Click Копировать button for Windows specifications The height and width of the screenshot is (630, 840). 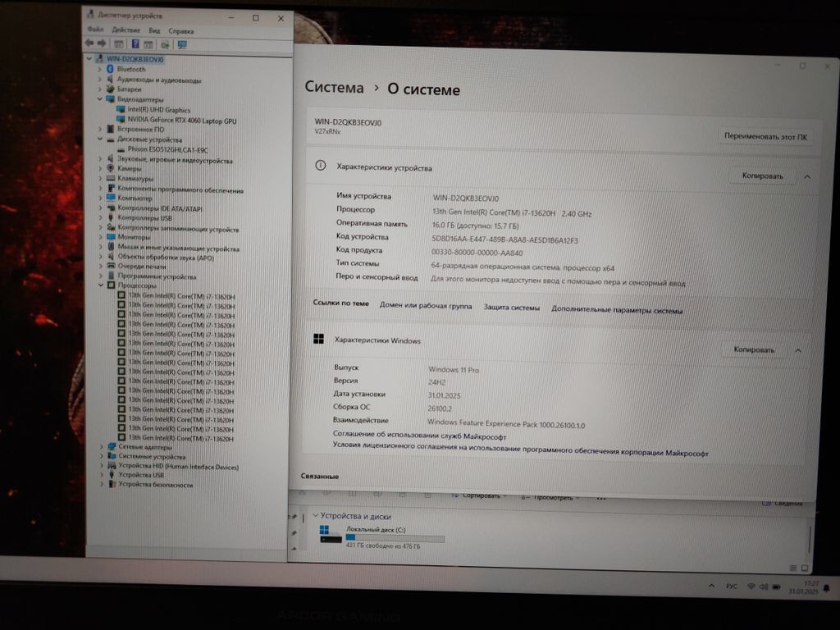click(754, 349)
